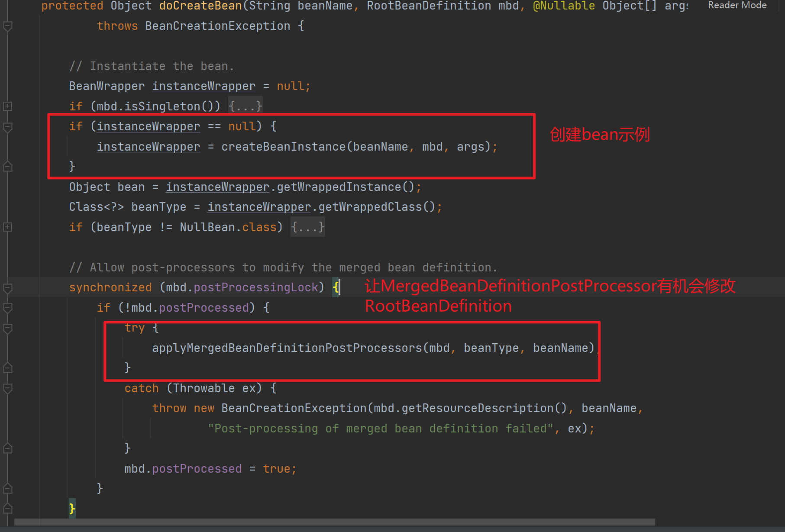Click BeanCreationException in the throws clause

tap(218, 26)
